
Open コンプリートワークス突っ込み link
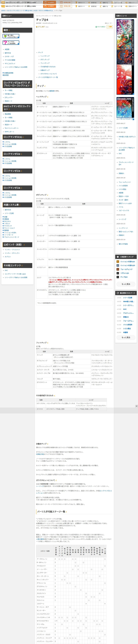point(15,274)
